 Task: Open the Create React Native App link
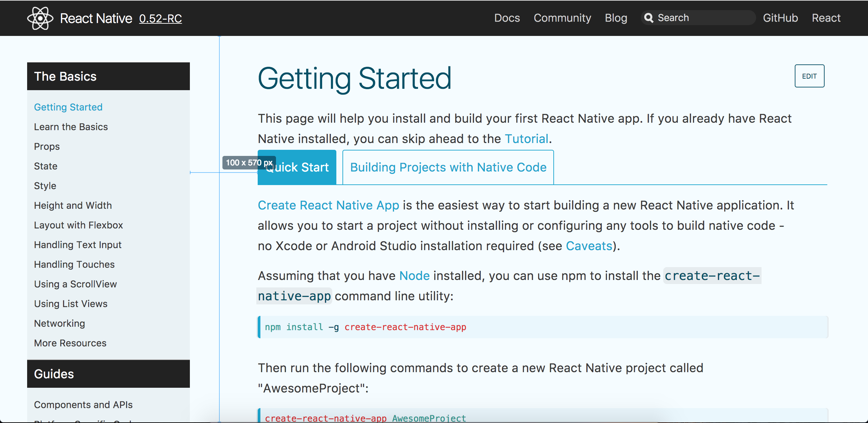(x=328, y=205)
